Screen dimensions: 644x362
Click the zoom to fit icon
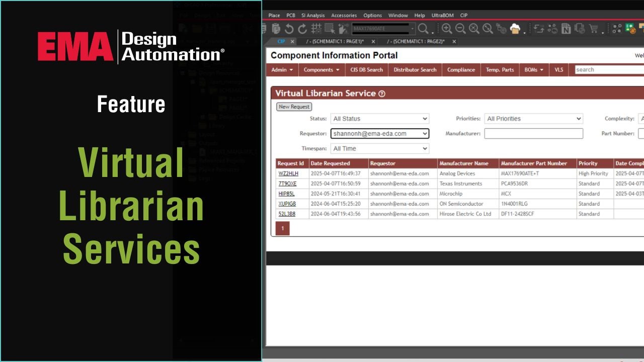(474, 29)
